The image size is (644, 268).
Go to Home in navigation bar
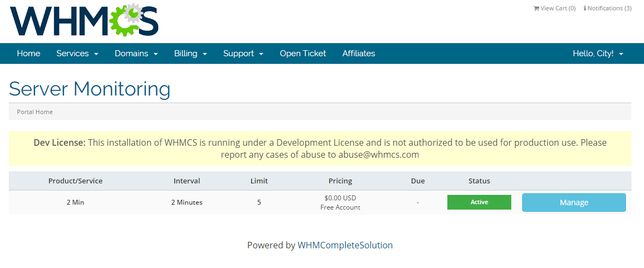[29, 53]
